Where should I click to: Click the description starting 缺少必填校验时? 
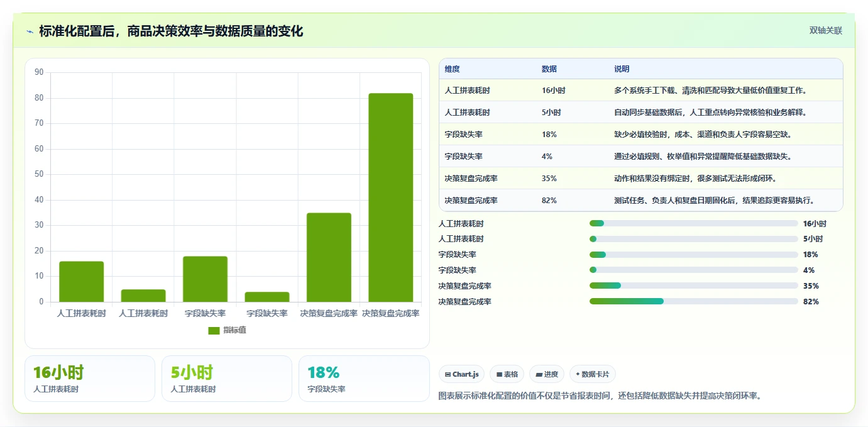click(x=704, y=135)
